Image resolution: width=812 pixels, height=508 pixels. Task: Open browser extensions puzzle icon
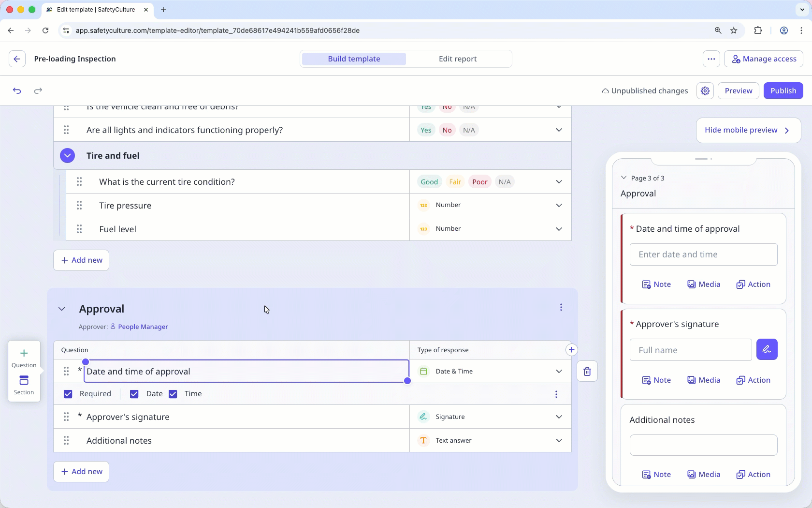coord(758,30)
